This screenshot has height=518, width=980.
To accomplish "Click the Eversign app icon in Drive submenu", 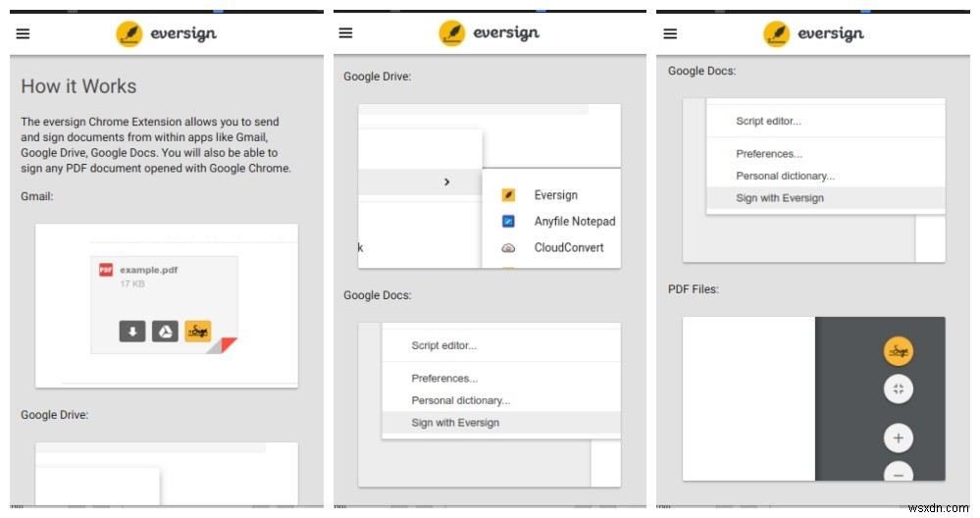I will coord(509,195).
